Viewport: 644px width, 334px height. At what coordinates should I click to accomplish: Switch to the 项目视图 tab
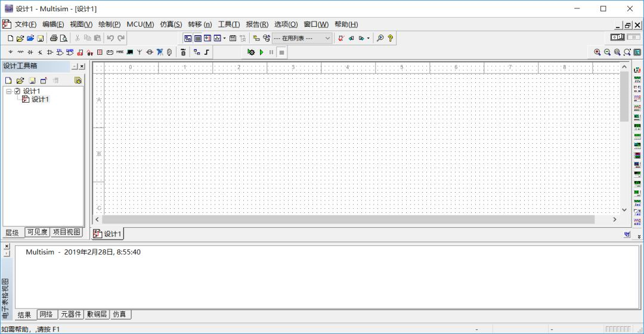click(x=67, y=232)
